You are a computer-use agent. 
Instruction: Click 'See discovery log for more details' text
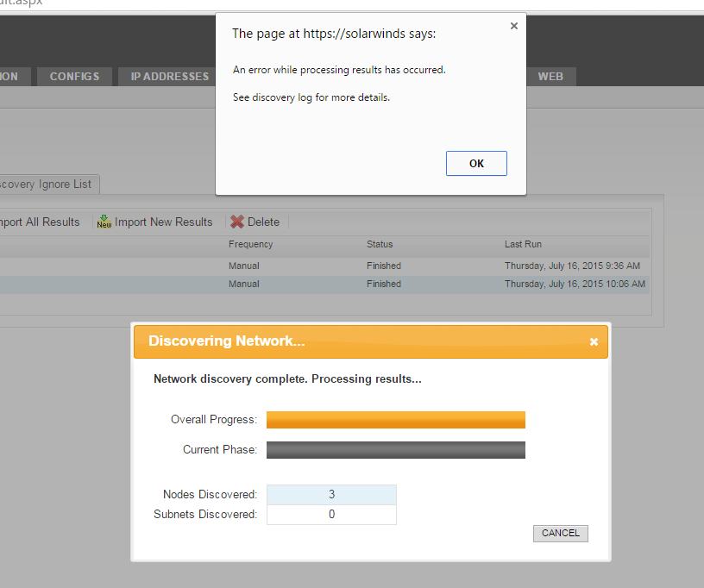click(x=311, y=97)
